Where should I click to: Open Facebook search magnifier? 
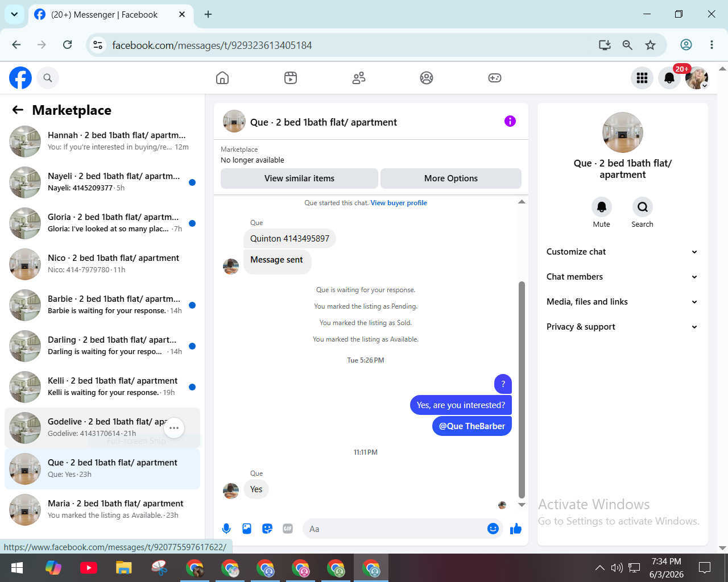tap(48, 78)
